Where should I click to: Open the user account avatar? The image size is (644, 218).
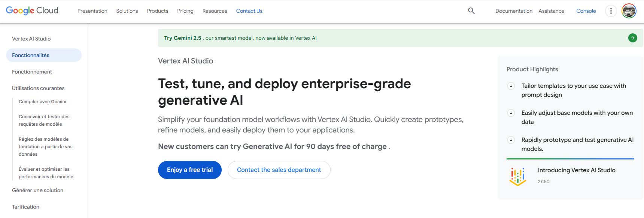pos(629,11)
